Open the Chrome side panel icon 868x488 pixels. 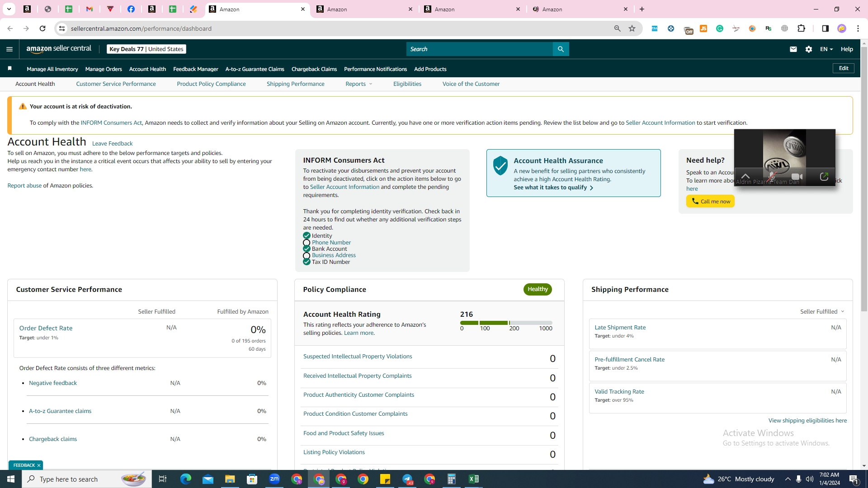(x=825, y=28)
